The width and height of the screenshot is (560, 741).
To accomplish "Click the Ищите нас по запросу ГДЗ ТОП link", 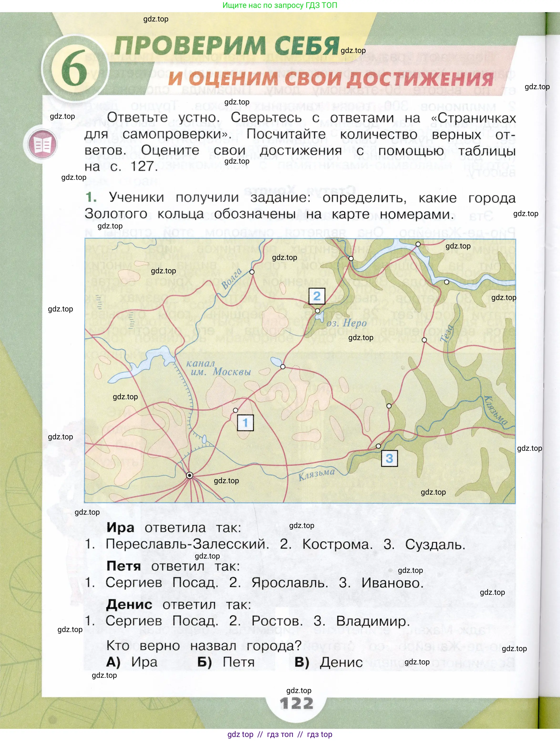I will [280, 5].
